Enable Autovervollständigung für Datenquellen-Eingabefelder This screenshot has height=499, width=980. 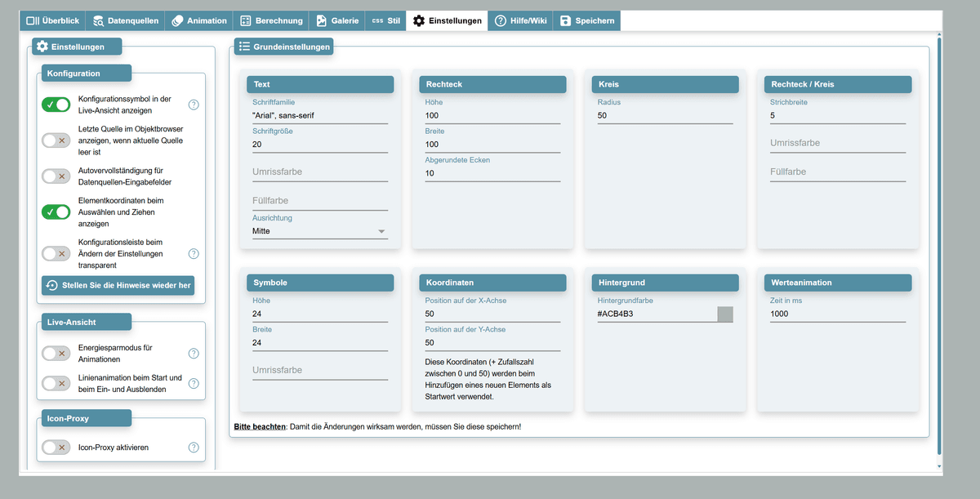coord(56,176)
